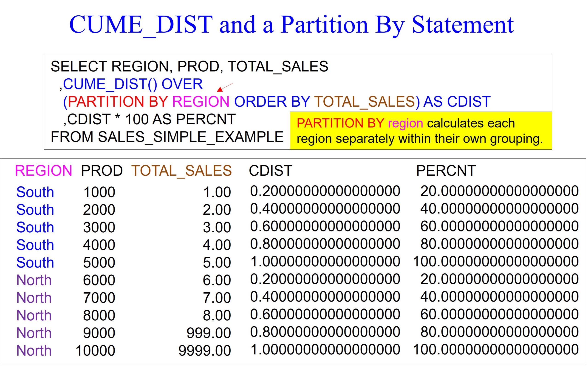The width and height of the screenshot is (588, 368).
Task: Click the TOTAL_SALES column header
Action: 181,171
